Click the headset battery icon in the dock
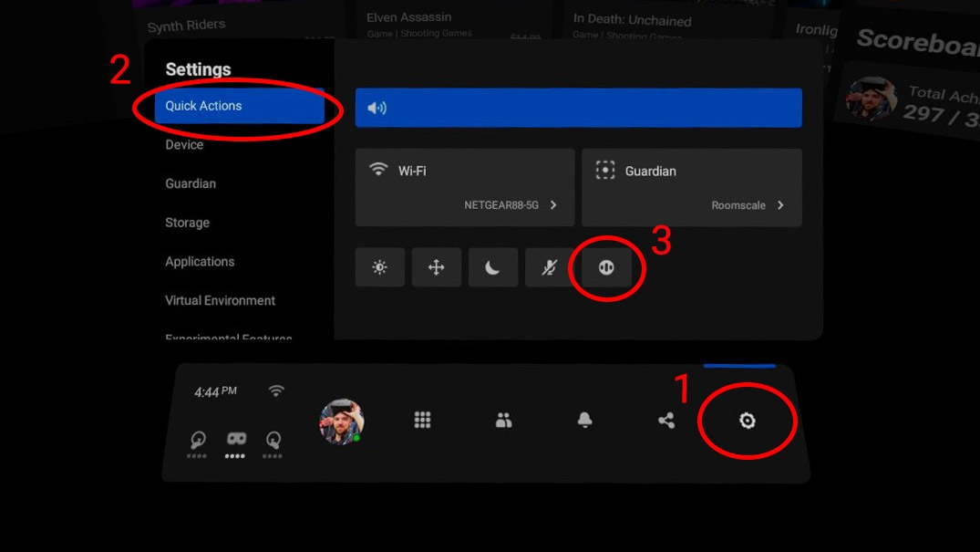 [x=235, y=438]
